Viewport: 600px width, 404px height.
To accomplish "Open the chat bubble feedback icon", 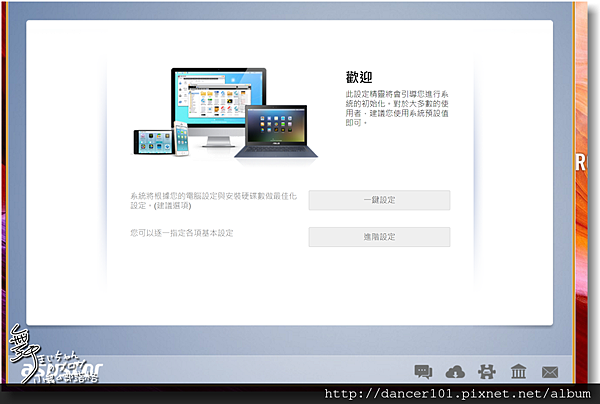I will point(423,371).
